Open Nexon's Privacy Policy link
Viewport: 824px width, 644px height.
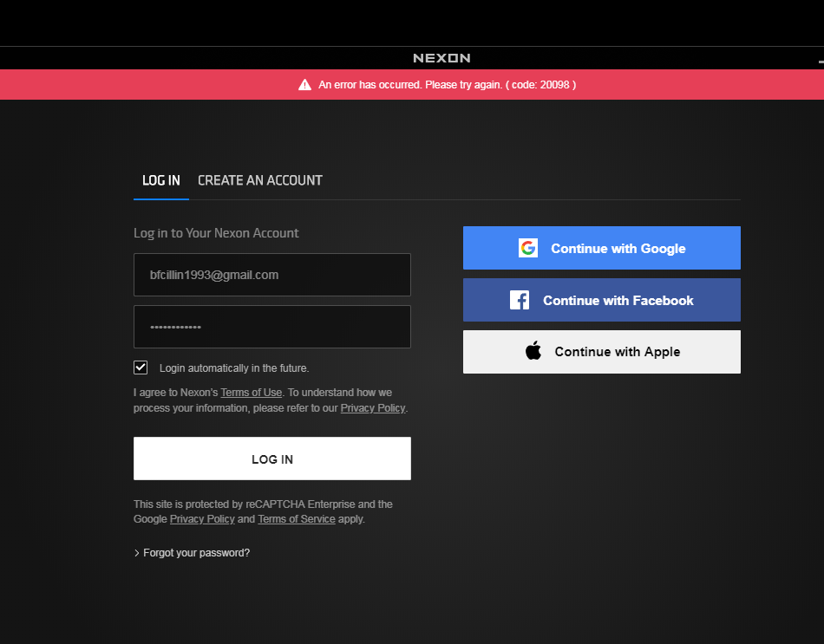(373, 408)
